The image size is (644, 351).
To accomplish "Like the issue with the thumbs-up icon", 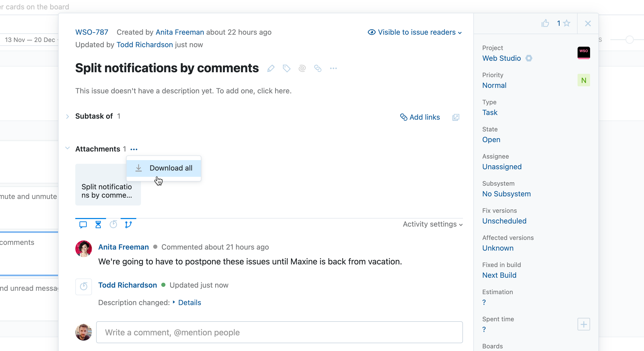I will click(545, 23).
